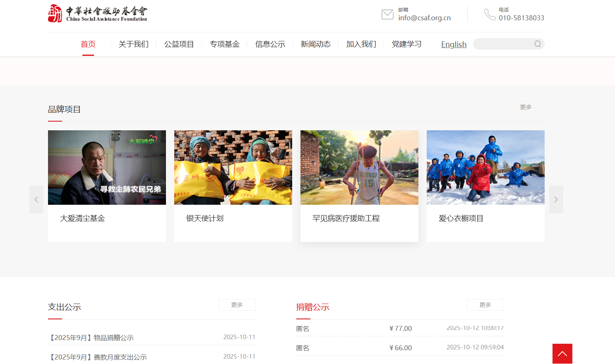Open the 爱心衣橱项目 snow photo

tap(485, 168)
